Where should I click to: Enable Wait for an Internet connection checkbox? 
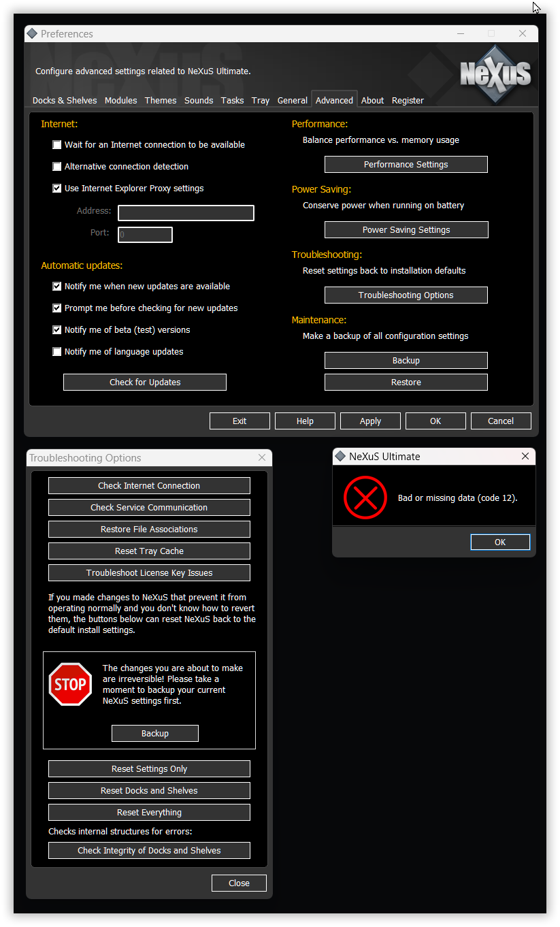tap(57, 145)
